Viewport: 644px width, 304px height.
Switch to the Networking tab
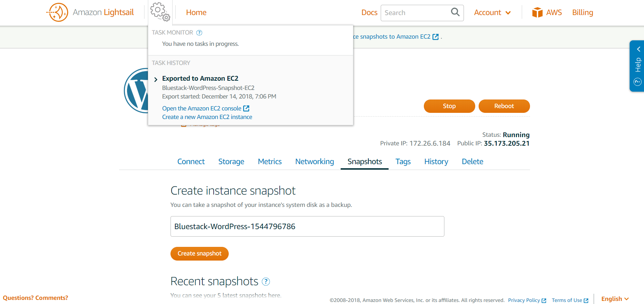(x=315, y=161)
